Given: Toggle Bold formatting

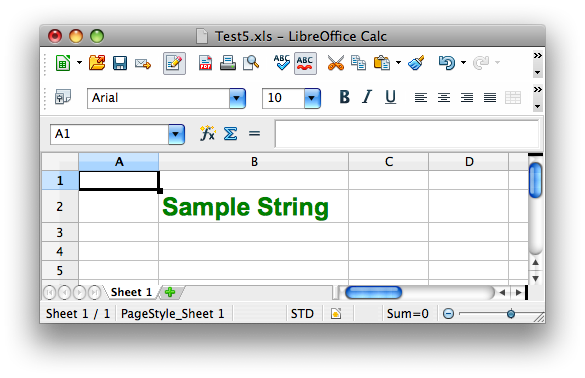Looking at the screenshot, I should click(344, 97).
